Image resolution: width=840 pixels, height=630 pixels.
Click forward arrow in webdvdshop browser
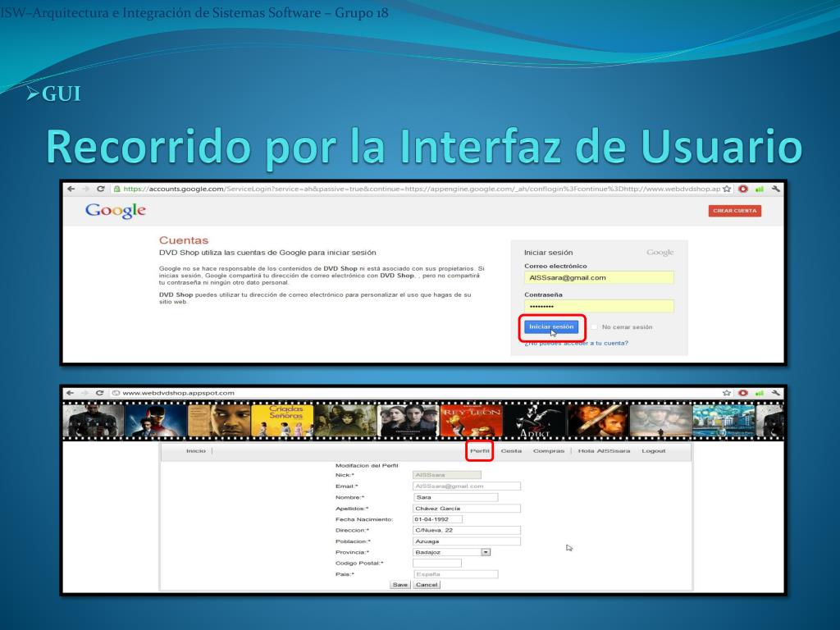tap(84, 393)
